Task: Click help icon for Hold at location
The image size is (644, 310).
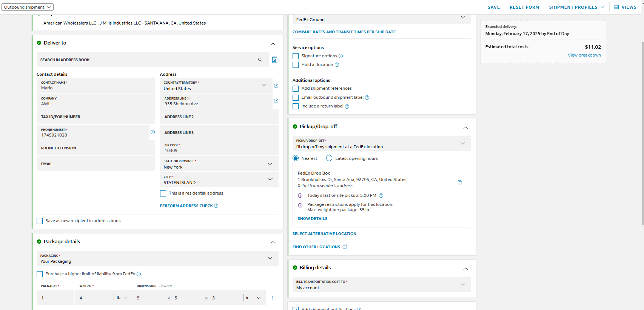Action: coord(337,65)
